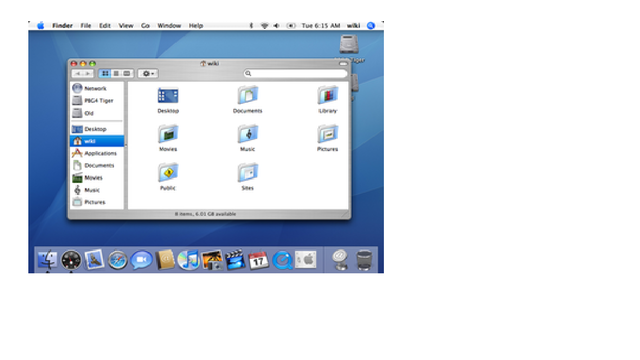Image resolution: width=640 pixels, height=360 pixels.
Task: Open the Apple menu
Action: (40, 26)
